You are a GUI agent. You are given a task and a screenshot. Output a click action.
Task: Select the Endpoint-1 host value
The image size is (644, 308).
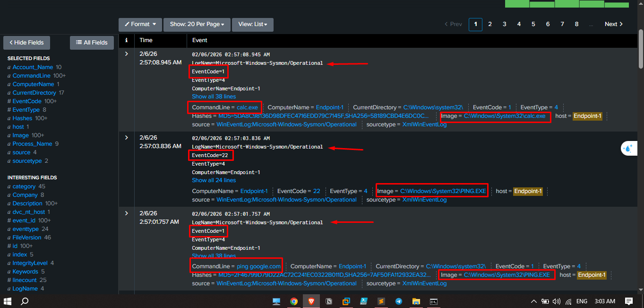(x=587, y=116)
